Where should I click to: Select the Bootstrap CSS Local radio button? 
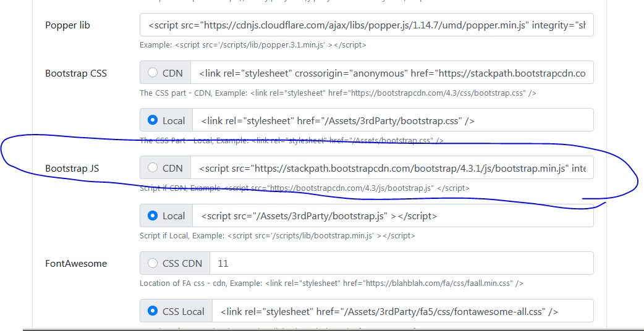coord(153,120)
